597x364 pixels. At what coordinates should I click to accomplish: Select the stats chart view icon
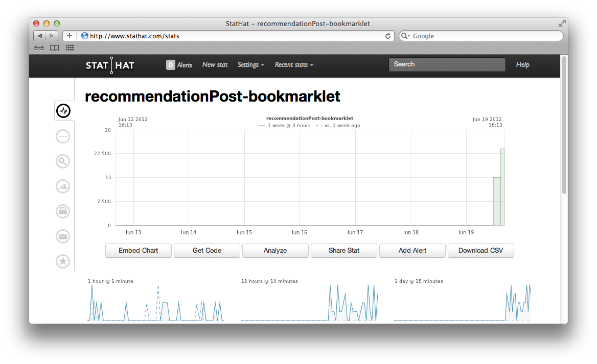tap(63, 110)
